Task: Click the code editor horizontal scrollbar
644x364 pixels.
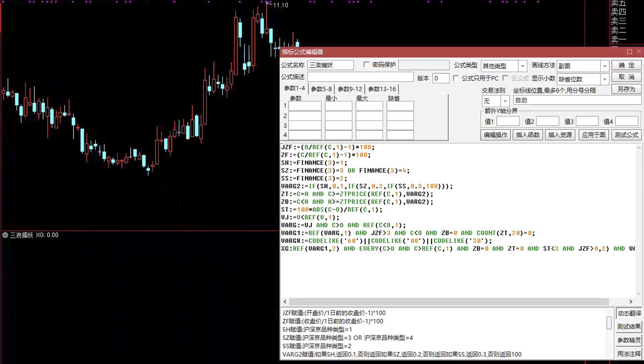Action: click(449, 302)
